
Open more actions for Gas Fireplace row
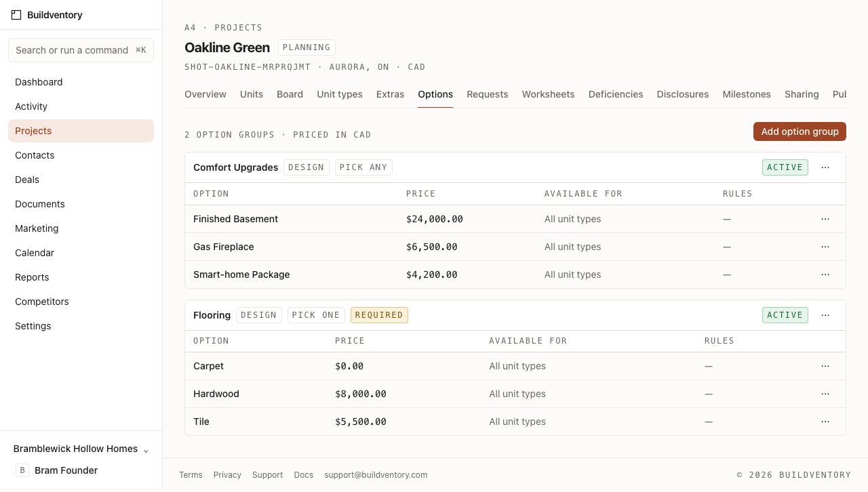[825, 247]
